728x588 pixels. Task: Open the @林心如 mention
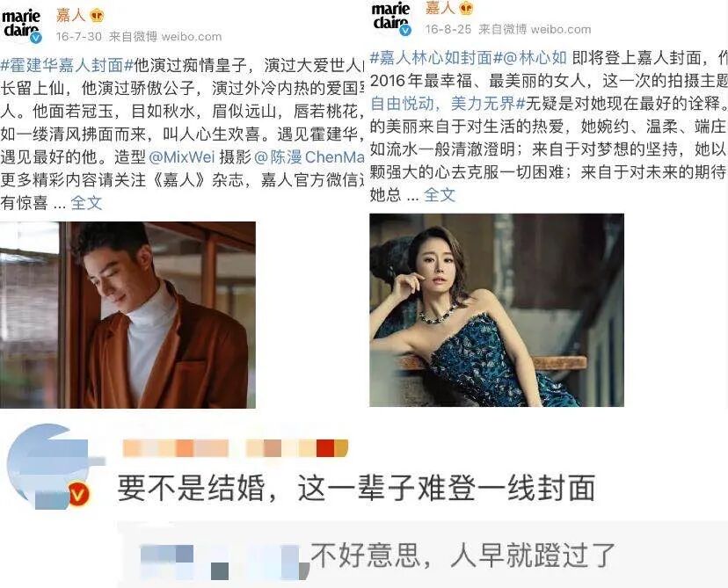pyautogui.click(x=535, y=58)
